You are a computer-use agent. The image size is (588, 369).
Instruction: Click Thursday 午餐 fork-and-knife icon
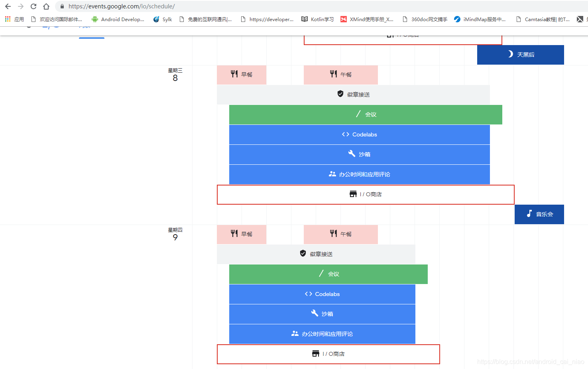[x=334, y=233]
